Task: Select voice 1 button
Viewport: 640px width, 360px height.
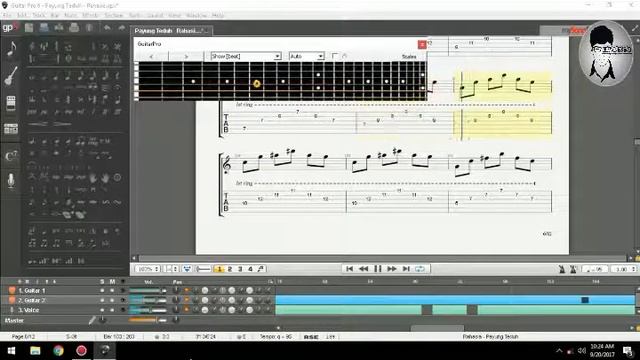Action: [219, 269]
